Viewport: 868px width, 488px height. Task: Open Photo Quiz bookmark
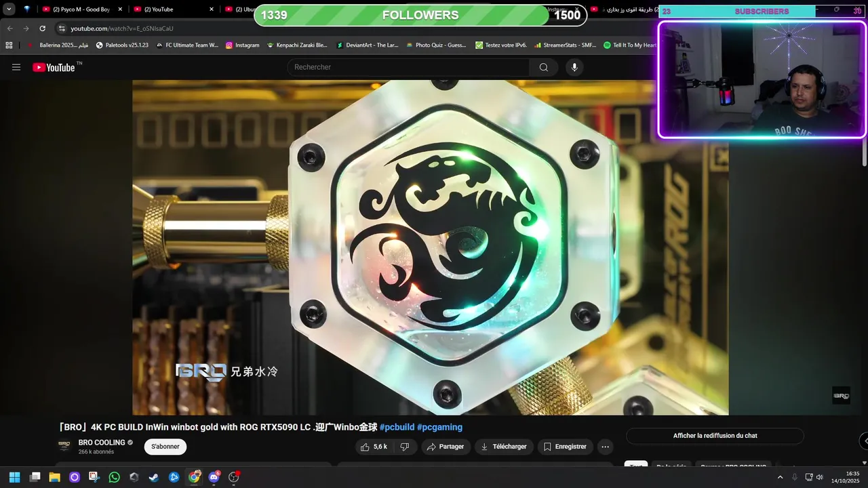436,45
